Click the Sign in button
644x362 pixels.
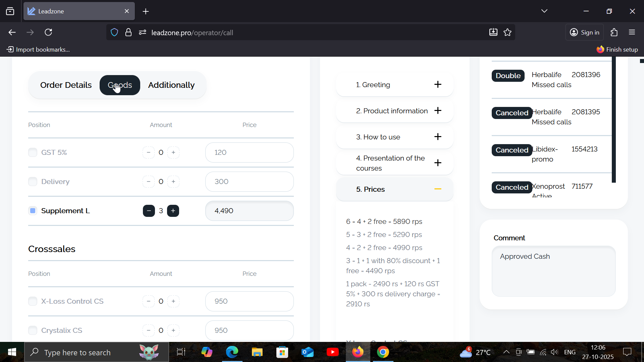[x=585, y=33]
